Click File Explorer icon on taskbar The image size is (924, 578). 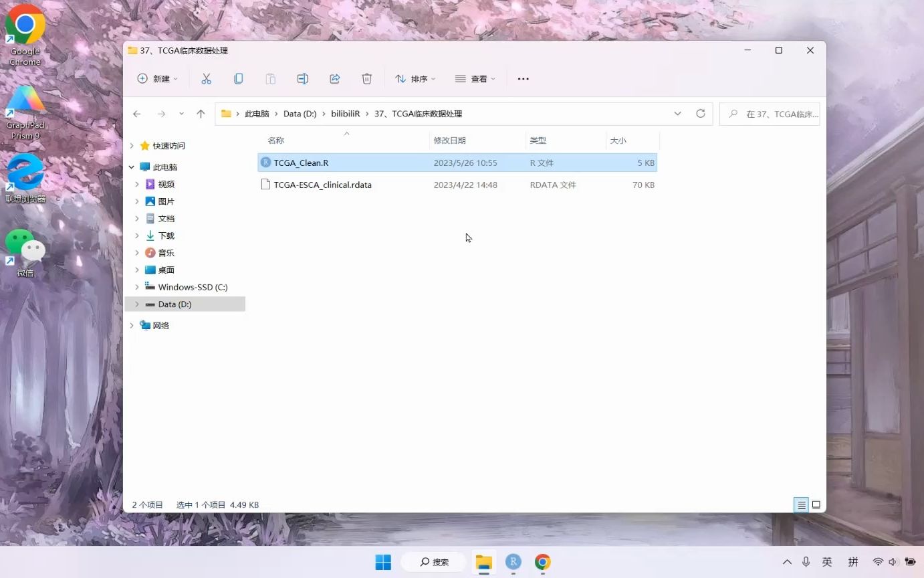point(483,562)
